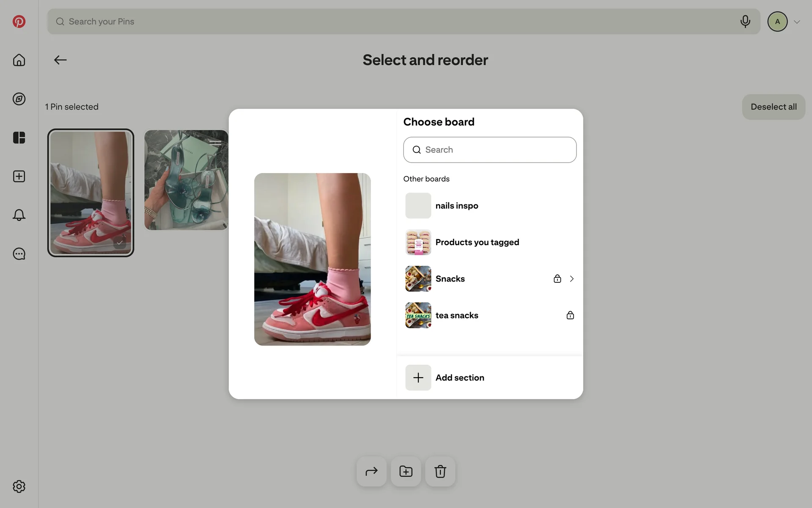Select the teal sandals pin thumbnail
812x508 pixels.
tap(186, 180)
